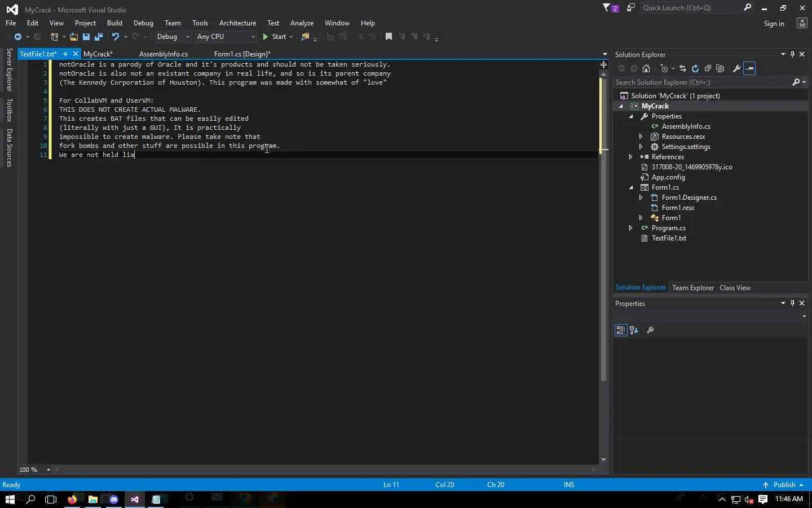Image resolution: width=812 pixels, height=508 pixels.
Task: Switch to the Form1.cs [Design]* tab
Action: (242, 54)
